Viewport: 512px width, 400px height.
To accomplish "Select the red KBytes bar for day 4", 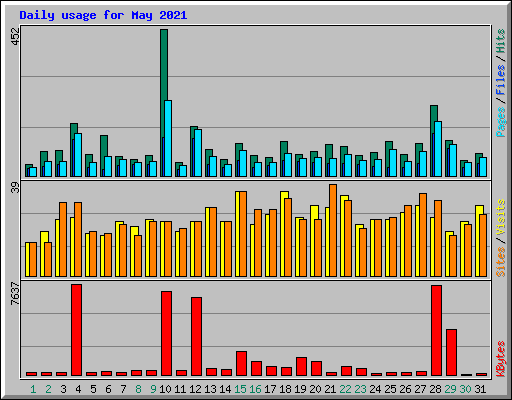I will (76, 330).
